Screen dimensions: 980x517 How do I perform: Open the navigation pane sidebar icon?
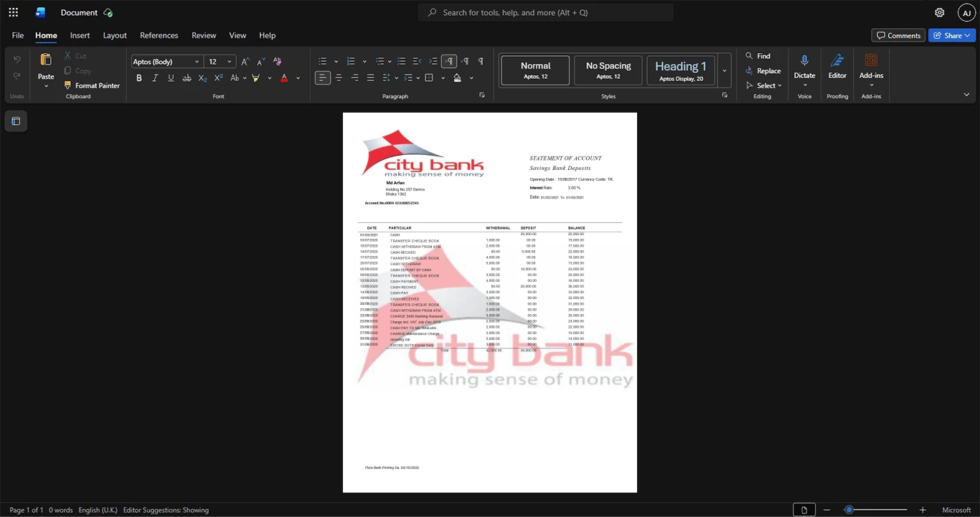click(x=16, y=121)
